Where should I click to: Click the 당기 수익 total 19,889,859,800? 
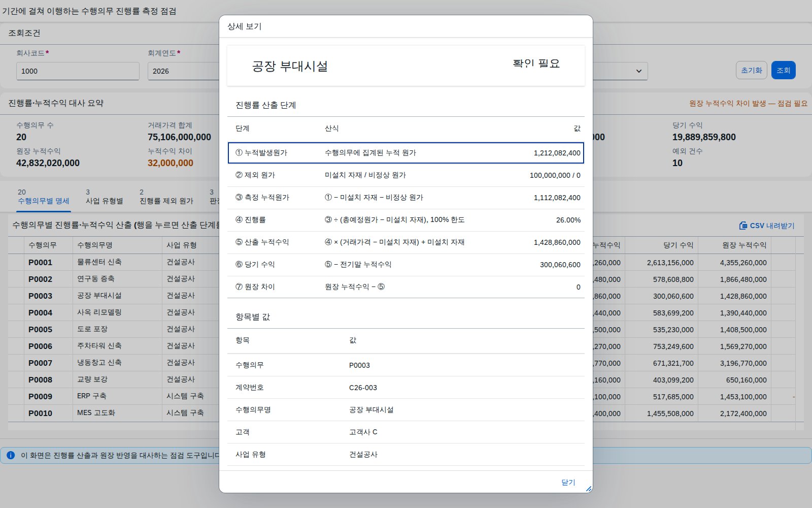704,137
